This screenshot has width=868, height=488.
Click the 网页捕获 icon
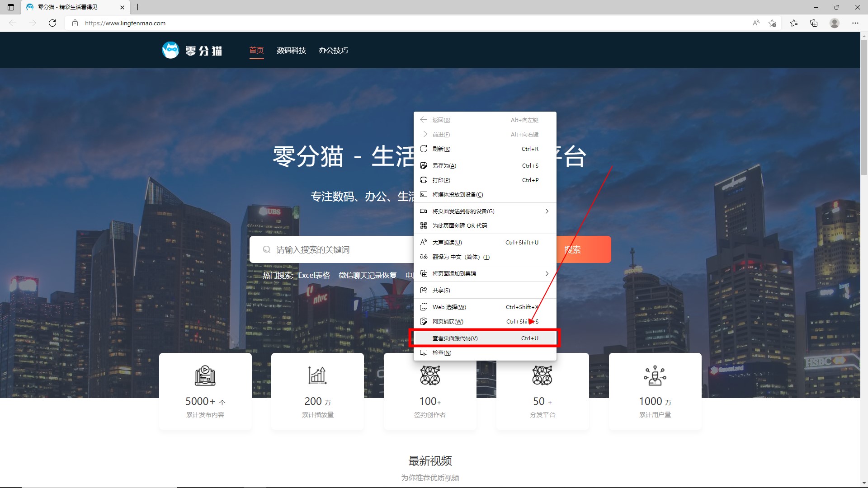pos(424,321)
